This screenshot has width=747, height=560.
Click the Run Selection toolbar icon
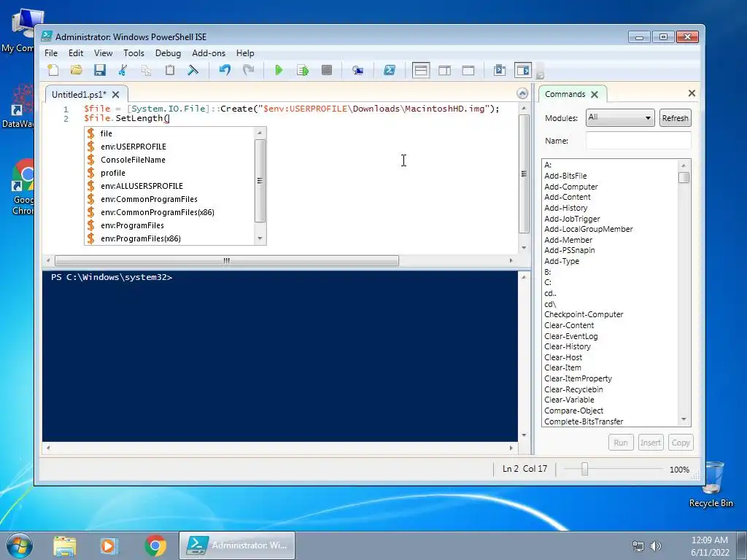click(x=303, y=71)
